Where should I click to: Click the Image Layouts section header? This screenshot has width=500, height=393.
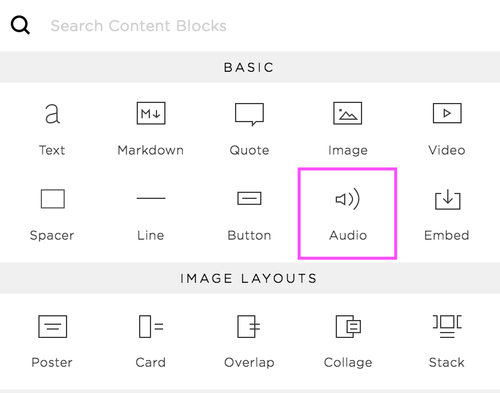click(x=250, y=278)
